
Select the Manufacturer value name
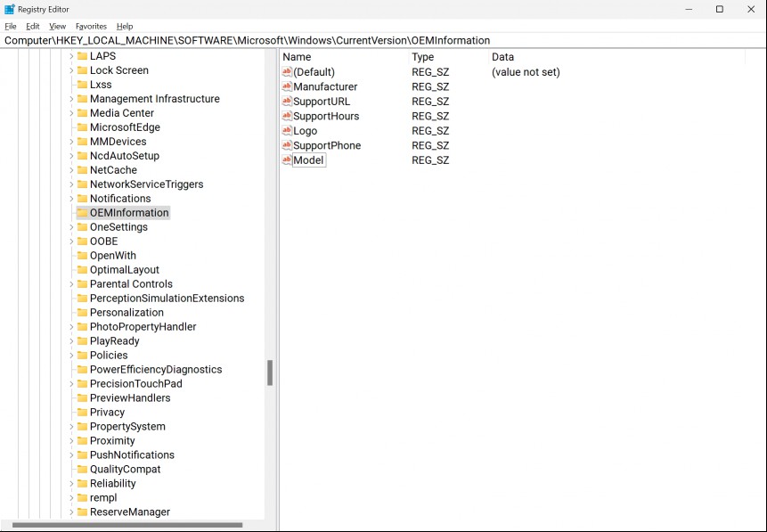pyautogui.click(x=325, y=86)
